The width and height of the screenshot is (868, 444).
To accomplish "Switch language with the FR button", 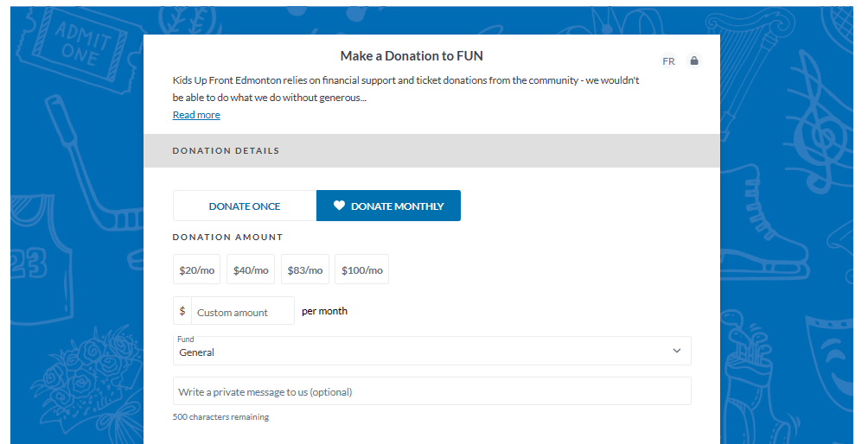I will [x=668, y=61].
